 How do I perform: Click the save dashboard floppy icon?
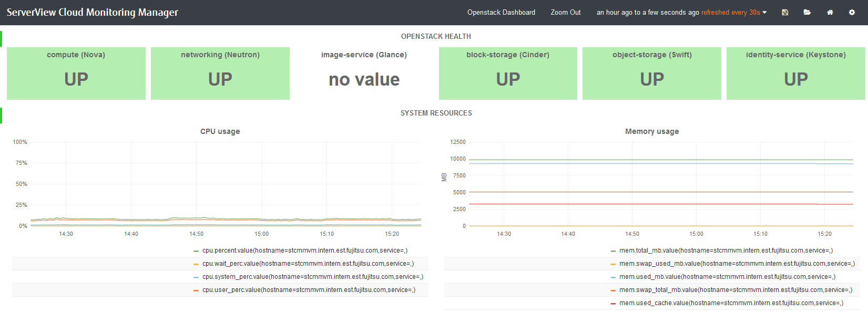785,13
